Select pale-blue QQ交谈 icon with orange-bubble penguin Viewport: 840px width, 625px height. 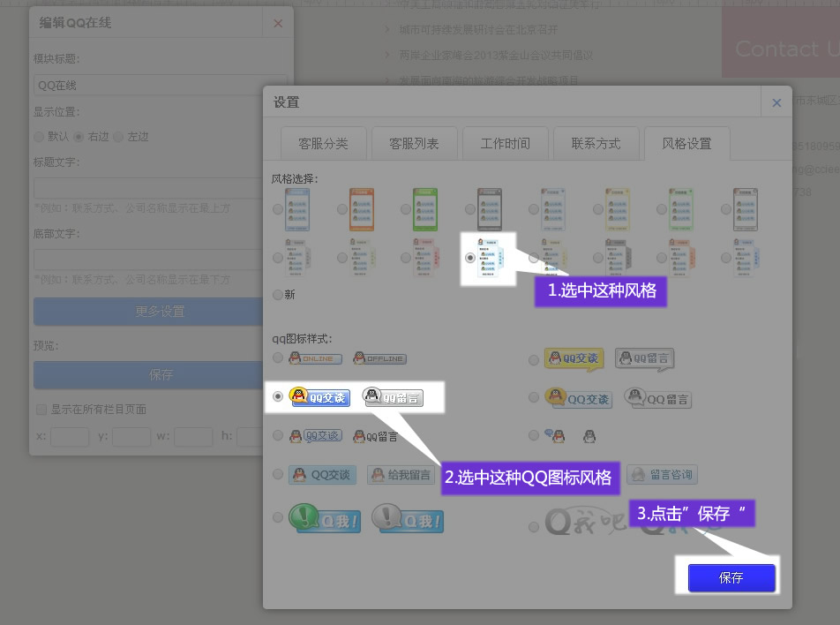(x=578, y=398)
